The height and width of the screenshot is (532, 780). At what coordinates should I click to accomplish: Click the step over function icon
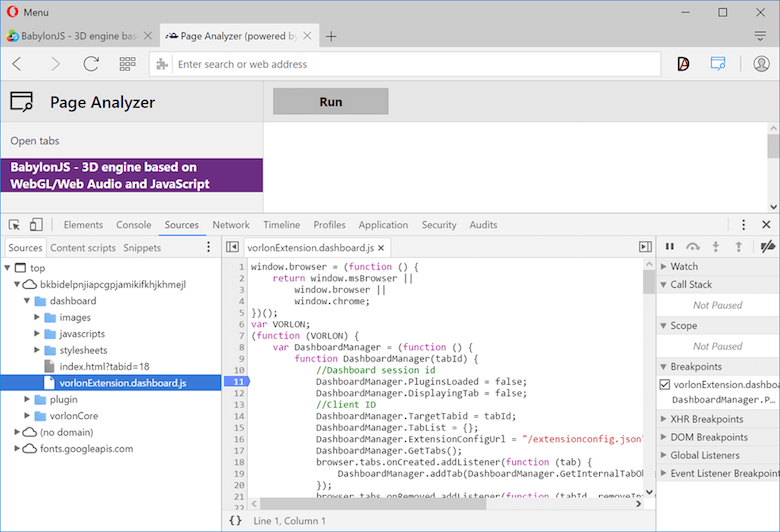[692, 246]
